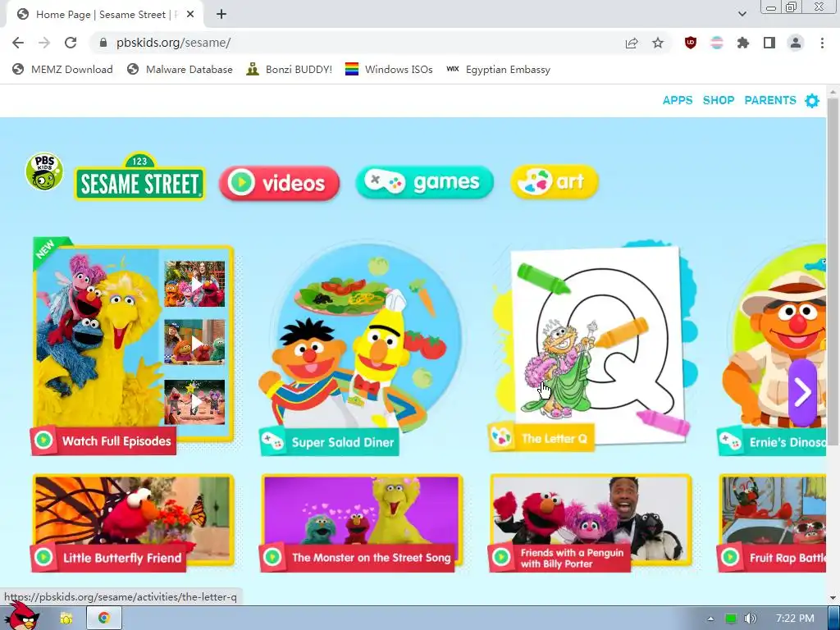
Task: Open the Extensions puzzle piece menu
Action: pyautogui.click(x=743, y=43)
